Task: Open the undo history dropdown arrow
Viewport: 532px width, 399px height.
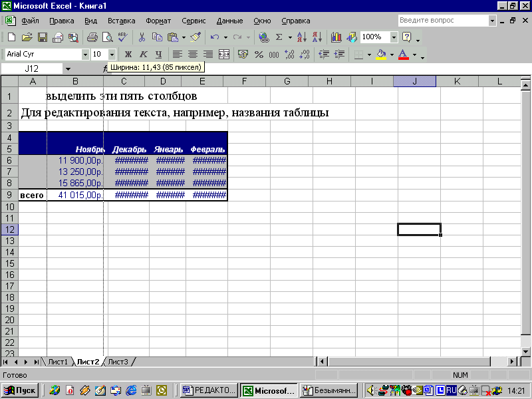Action: coord(225,37)
